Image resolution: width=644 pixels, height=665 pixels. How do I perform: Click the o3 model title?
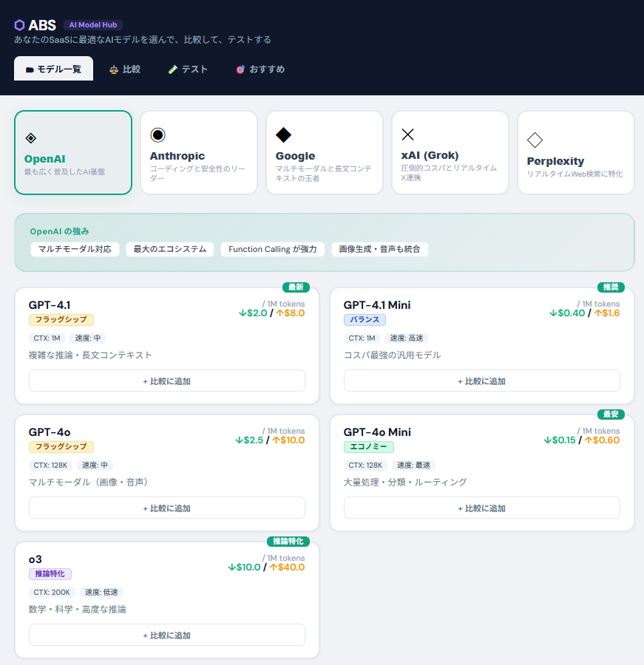[35, 560]
